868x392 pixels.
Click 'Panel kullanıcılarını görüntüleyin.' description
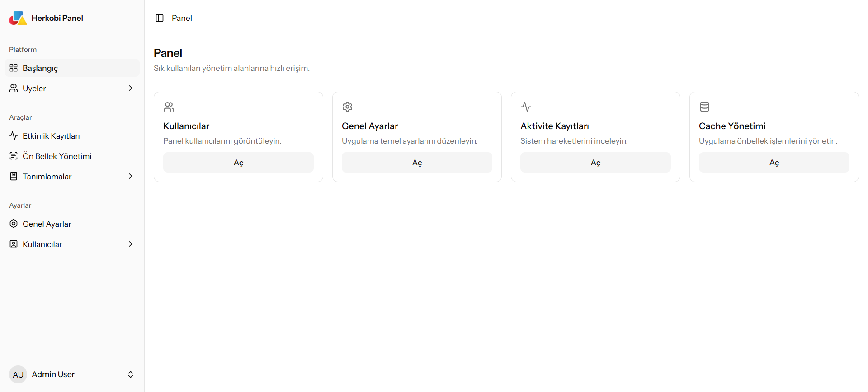point(222,141)
